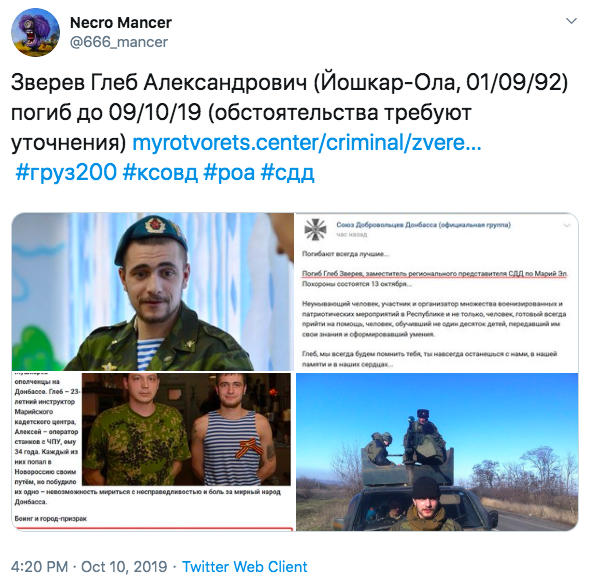Viewport: 592px width, 586px height.
Task: Click the Oct 10, 2019 date
Action: (124, 567)
